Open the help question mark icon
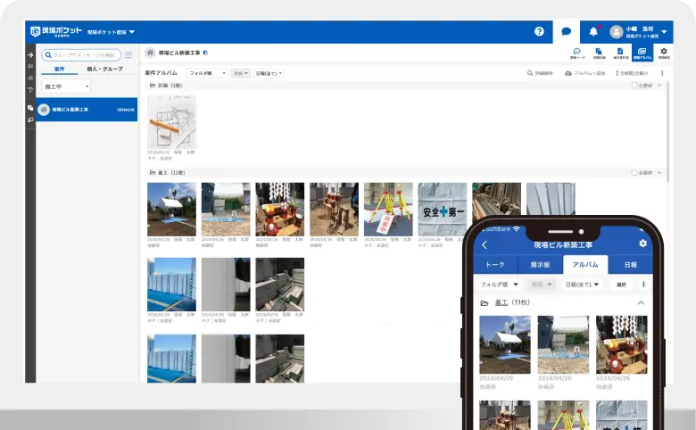 point(539,32)
